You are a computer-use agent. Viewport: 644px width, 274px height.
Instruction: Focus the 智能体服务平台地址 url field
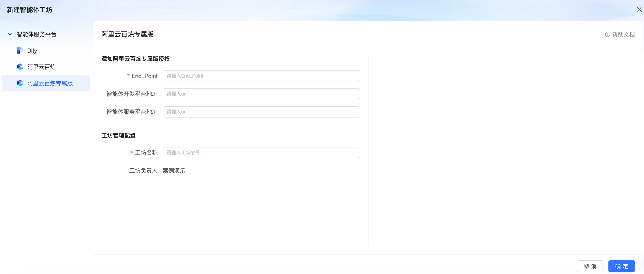(x=261, y=112)
